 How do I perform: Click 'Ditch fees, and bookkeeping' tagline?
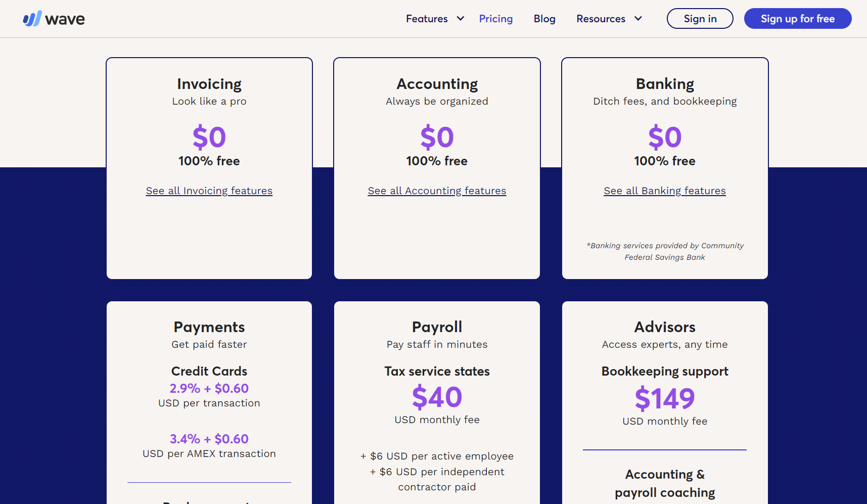[665, 101]
